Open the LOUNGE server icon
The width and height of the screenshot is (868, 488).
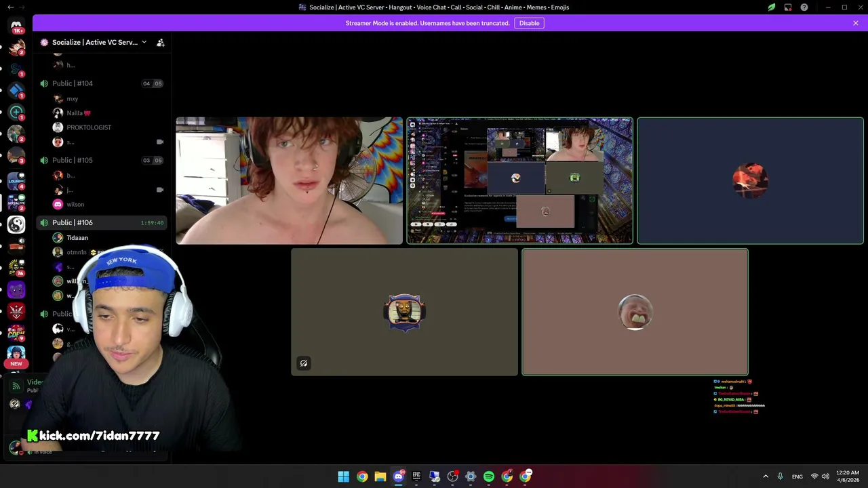(x=16, y=180)
